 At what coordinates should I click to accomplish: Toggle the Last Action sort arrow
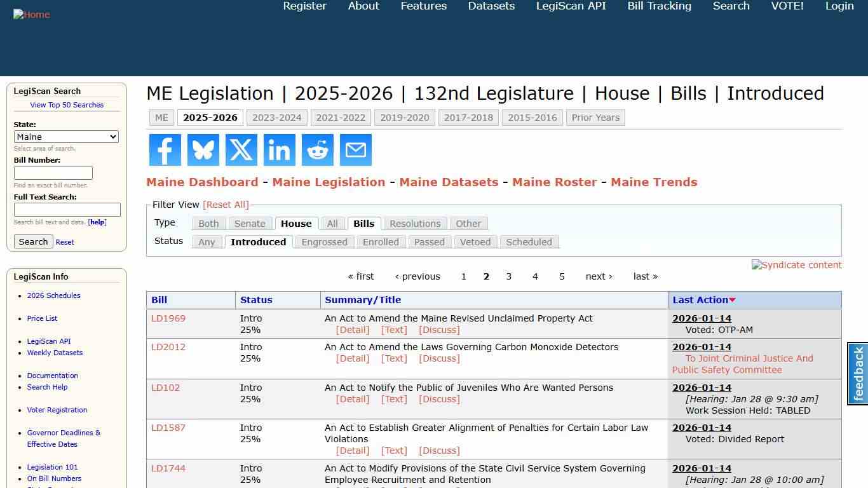[x=733, y=299]
